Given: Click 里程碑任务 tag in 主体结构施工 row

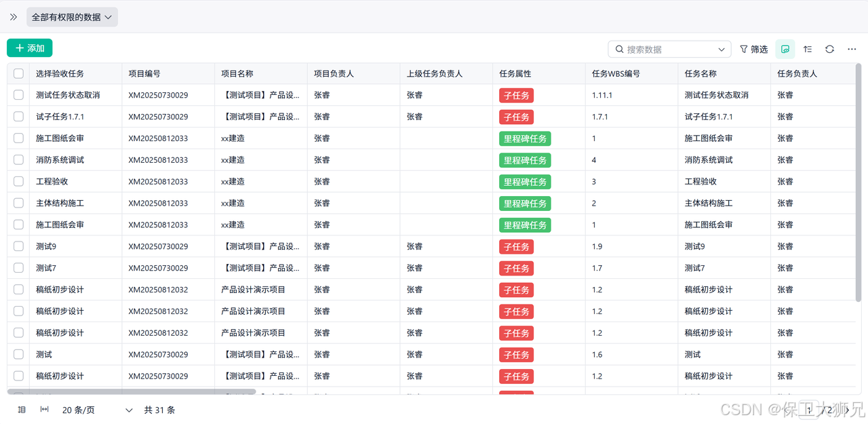Looking at the screenshot, I should pos(525,203).
